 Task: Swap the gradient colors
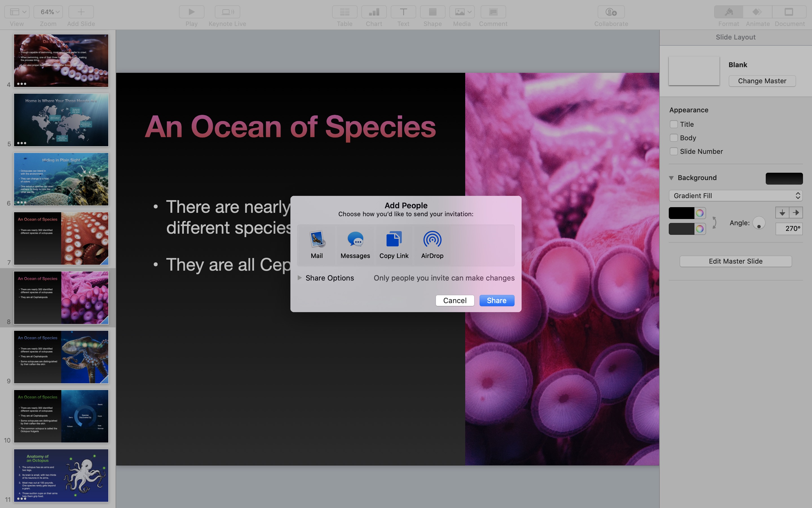click(x=714, y=222)
